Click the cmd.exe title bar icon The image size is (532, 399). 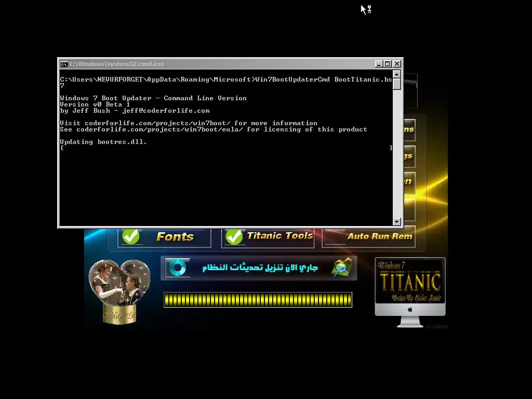(x=64, y=64)
